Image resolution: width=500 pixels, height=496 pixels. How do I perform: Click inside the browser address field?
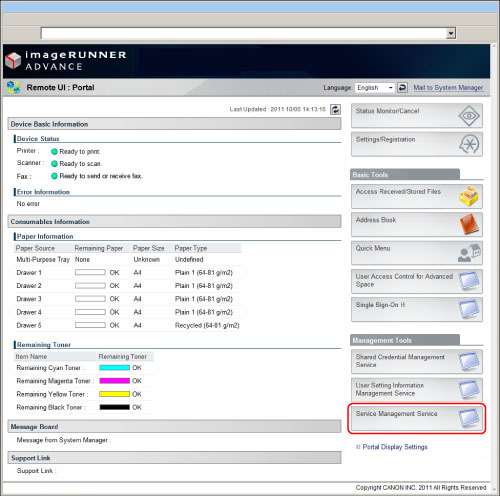[x=243, y=33]
